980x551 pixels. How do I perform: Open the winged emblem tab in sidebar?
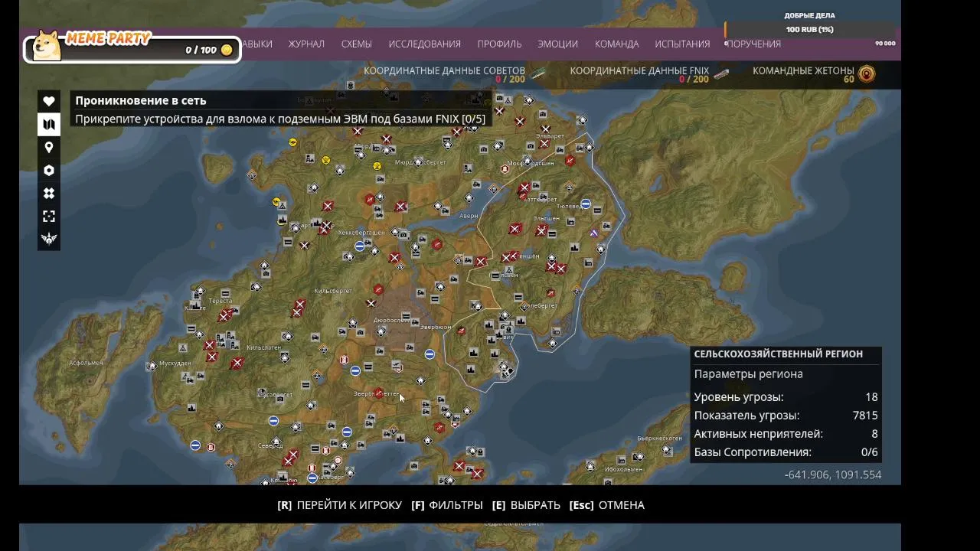pyautogui.click(x=49, y=239)
